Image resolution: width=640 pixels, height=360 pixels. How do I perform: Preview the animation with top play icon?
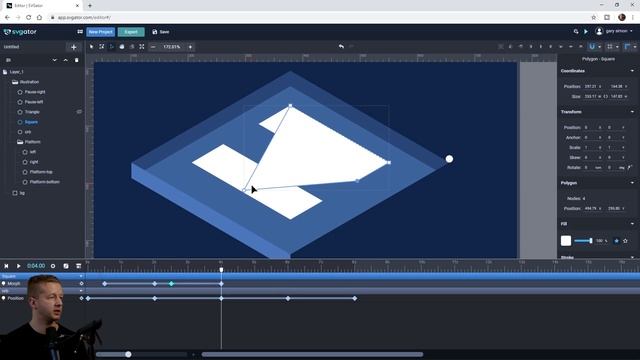586,31
